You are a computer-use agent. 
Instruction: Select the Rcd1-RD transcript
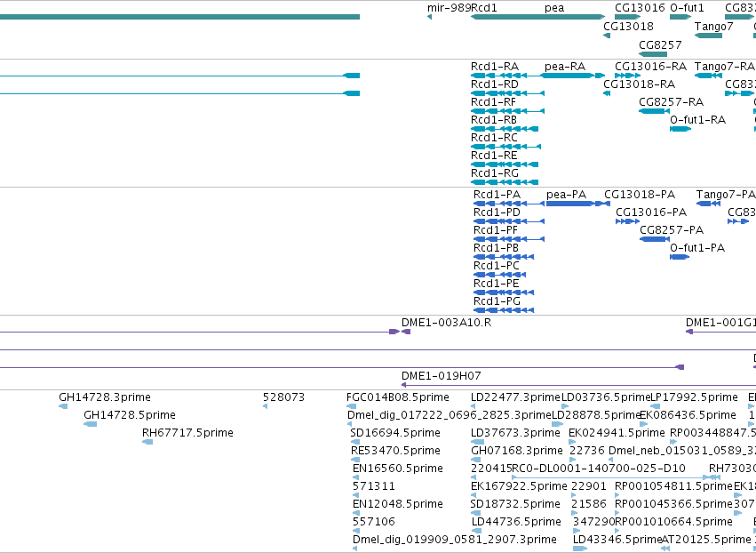(x=507, y=93)
